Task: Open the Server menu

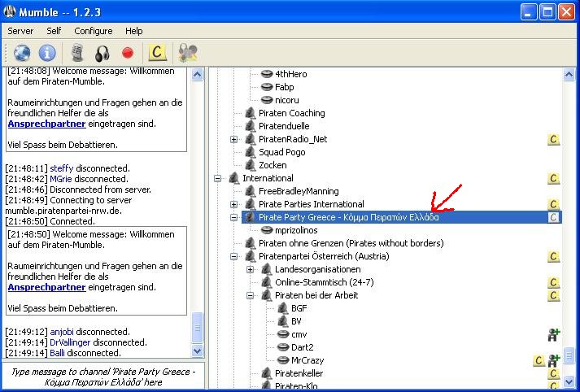Action: (x=20, y=31)
